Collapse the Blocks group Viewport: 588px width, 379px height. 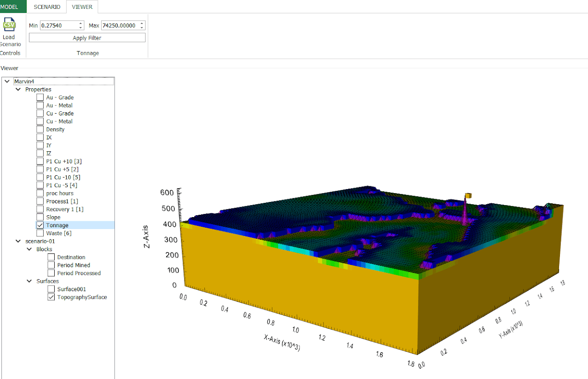pyautogui.click(x=30, y=249)
